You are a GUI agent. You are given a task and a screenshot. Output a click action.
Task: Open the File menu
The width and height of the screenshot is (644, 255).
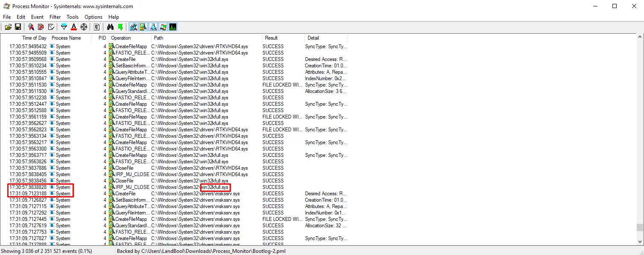pos(7,17)
